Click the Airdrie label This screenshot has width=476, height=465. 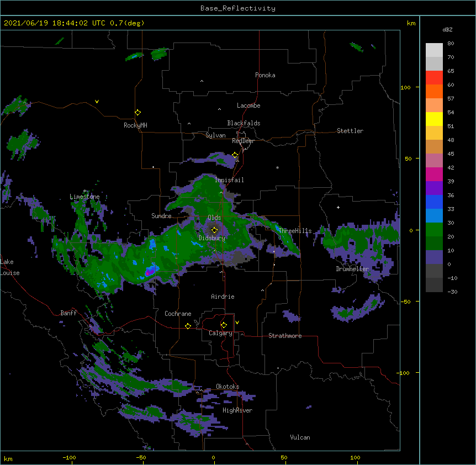tap(223, 297)
